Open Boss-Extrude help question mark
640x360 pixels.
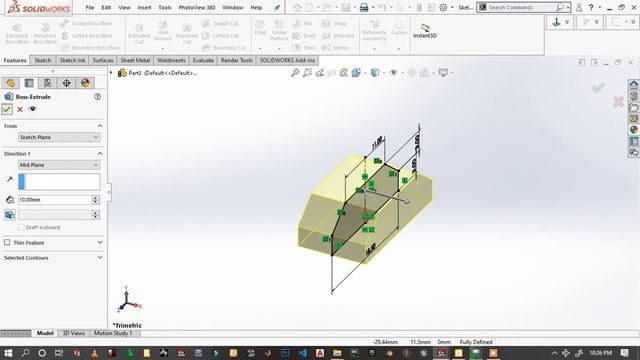point(97,97)
